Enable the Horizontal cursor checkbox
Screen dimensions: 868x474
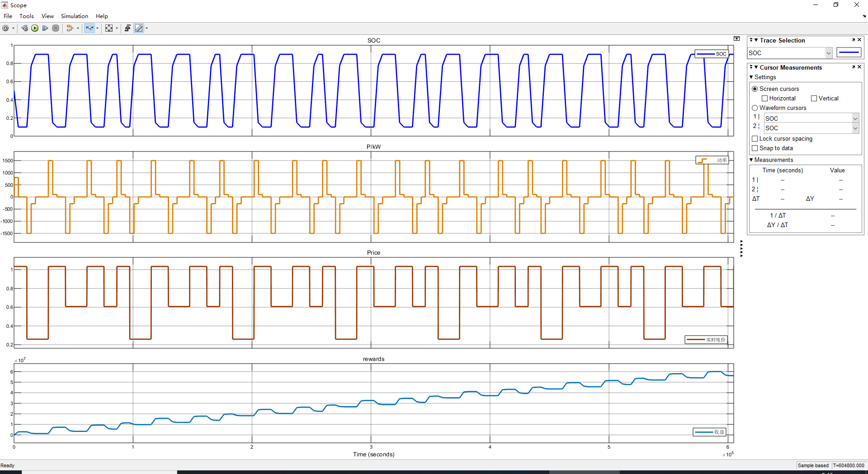(x=764, y=99)
